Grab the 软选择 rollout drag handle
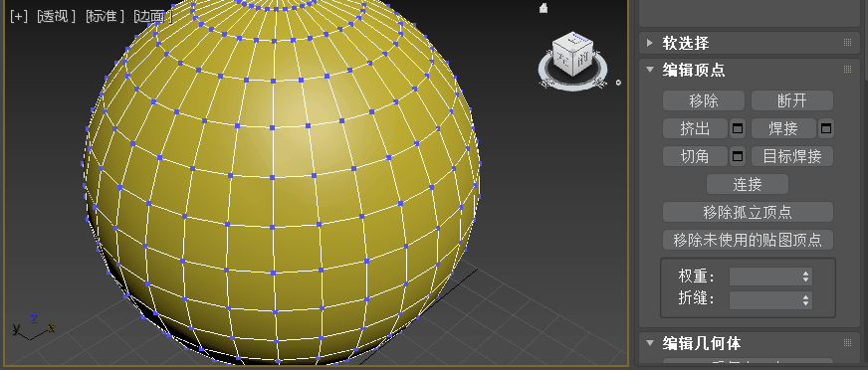The height and width of the screenshot is (370, 868). point(847,43)
